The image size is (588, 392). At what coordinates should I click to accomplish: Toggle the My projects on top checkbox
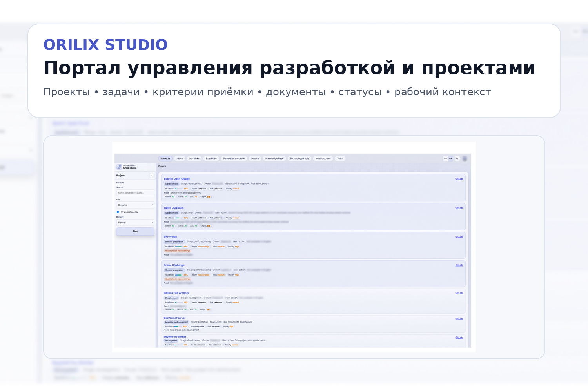point(118,212)
